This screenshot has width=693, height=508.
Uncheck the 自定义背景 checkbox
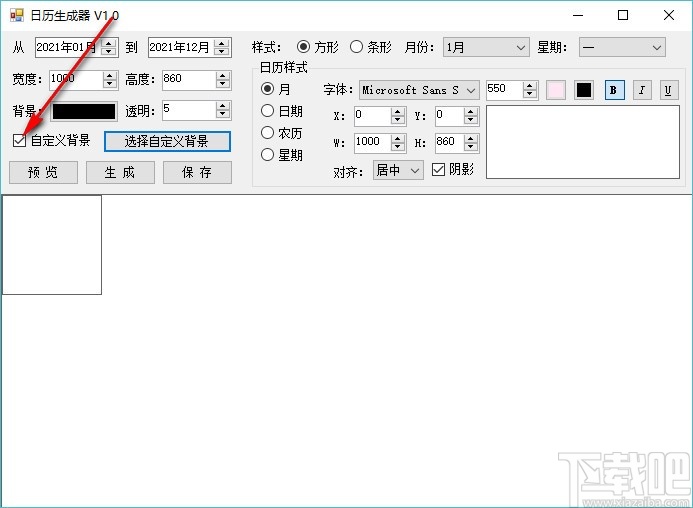(19, 141)
